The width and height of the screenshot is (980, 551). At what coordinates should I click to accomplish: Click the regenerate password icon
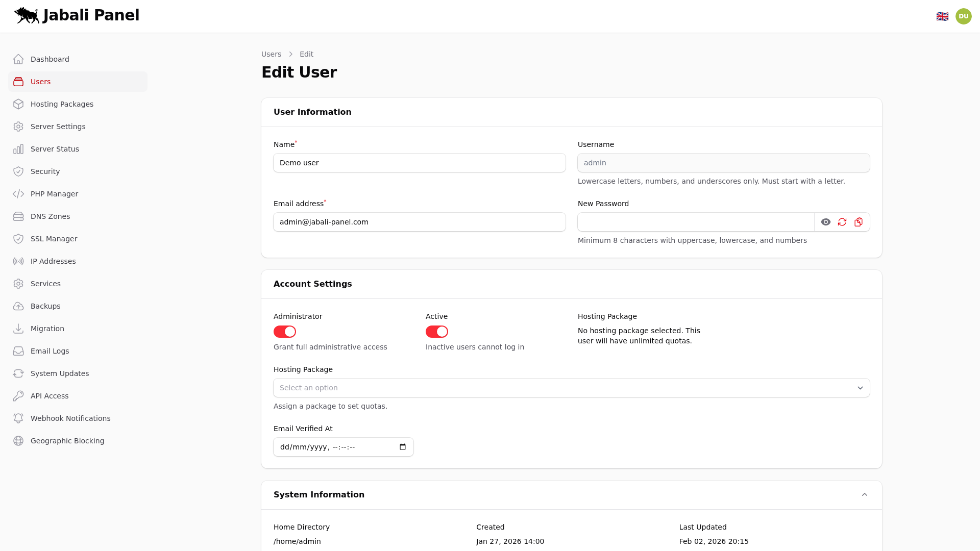point(842,222)
